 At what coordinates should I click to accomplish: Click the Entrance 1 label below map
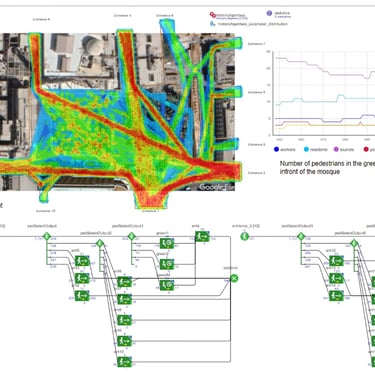coord(151,211)
